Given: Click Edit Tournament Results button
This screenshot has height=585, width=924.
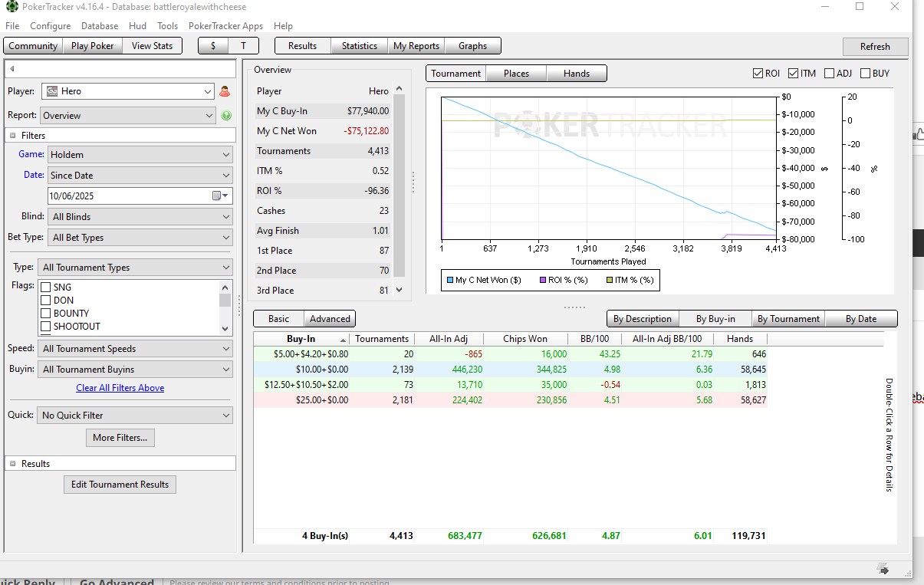Looking at the screenshot, I should pyautogui.click(x=120, y=485).
